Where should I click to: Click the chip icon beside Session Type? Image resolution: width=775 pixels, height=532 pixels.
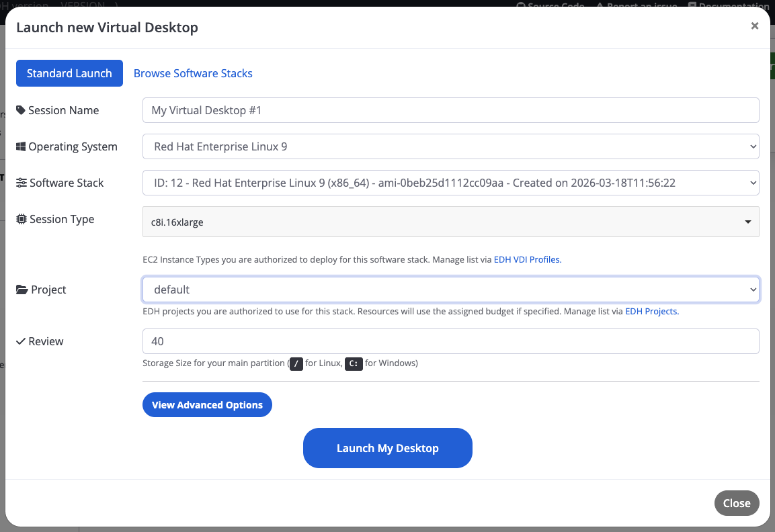tap(22, 219)
